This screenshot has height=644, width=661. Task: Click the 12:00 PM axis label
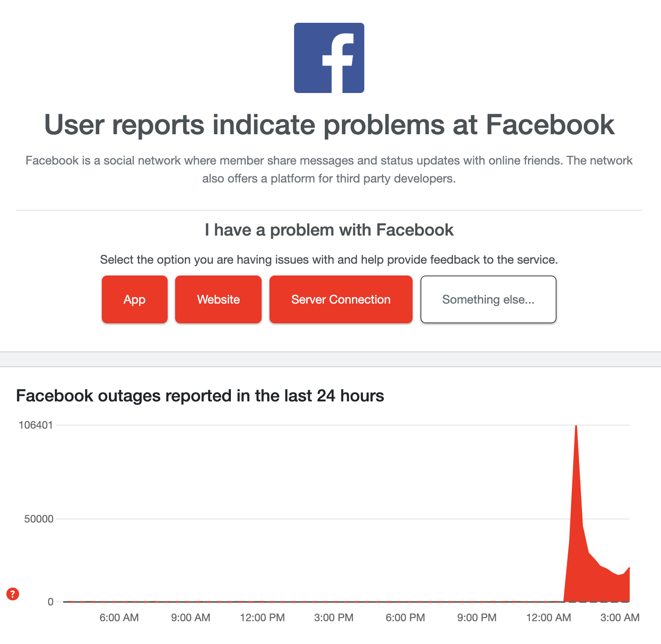(262, 618)
